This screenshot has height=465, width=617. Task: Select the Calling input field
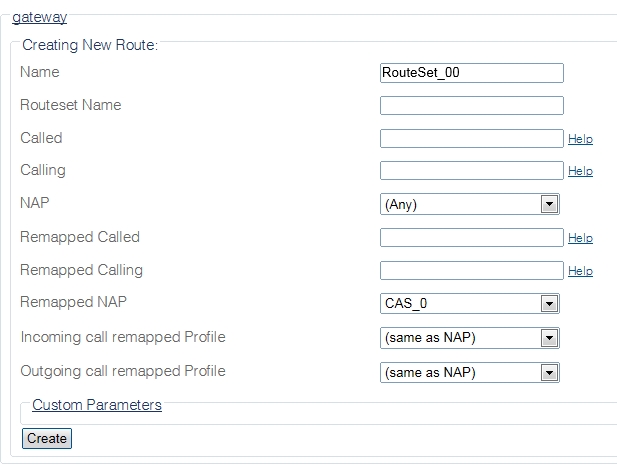tap(471, 171)
